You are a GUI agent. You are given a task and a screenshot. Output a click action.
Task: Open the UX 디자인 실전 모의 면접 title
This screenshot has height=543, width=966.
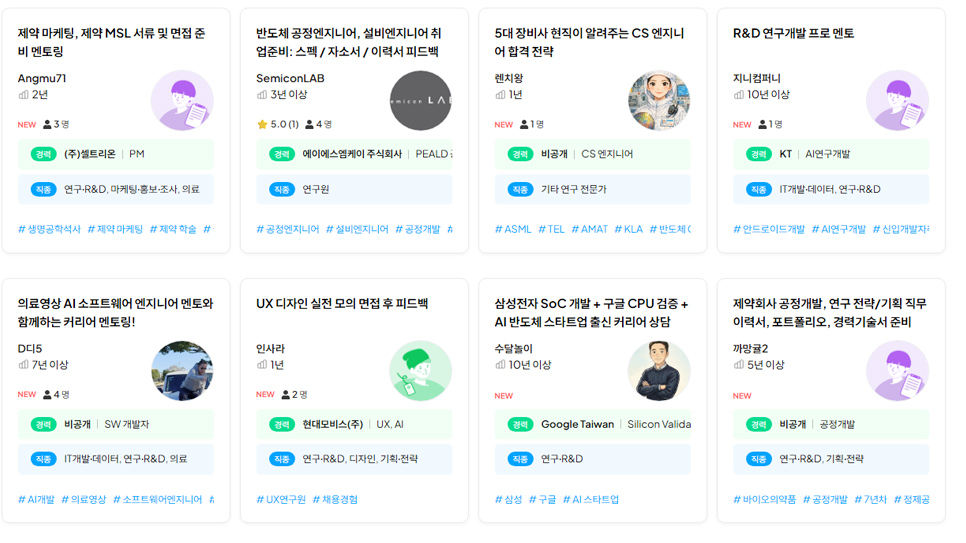342,303
